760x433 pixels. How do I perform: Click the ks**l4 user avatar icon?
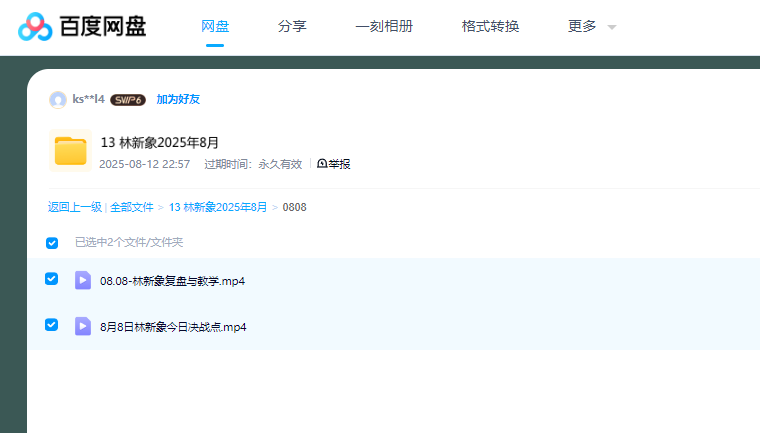(x=58, y=100)
